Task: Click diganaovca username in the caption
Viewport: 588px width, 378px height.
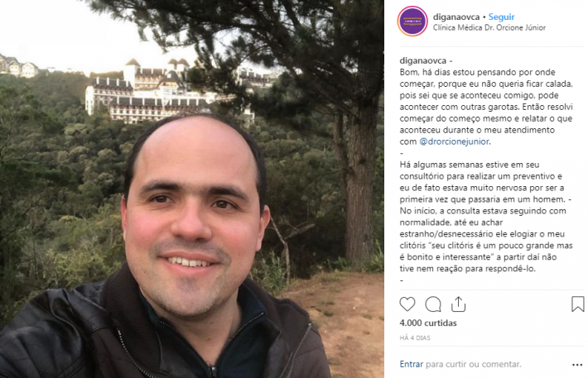Action: pos(423,60)
